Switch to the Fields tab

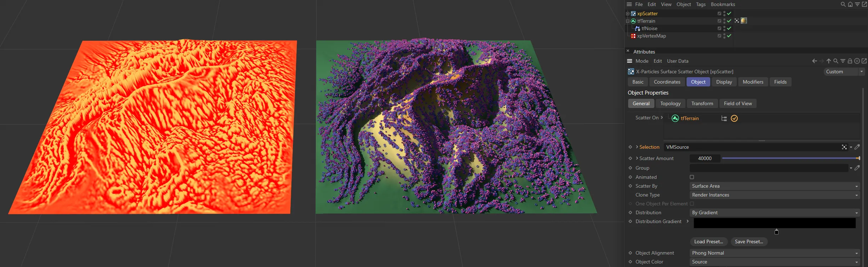(780, 82)
